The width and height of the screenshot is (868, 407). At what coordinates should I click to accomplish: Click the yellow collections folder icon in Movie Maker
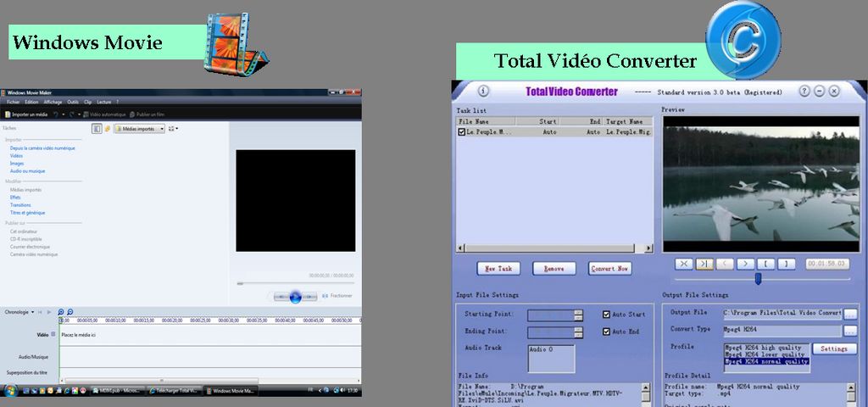coord(108,129)
